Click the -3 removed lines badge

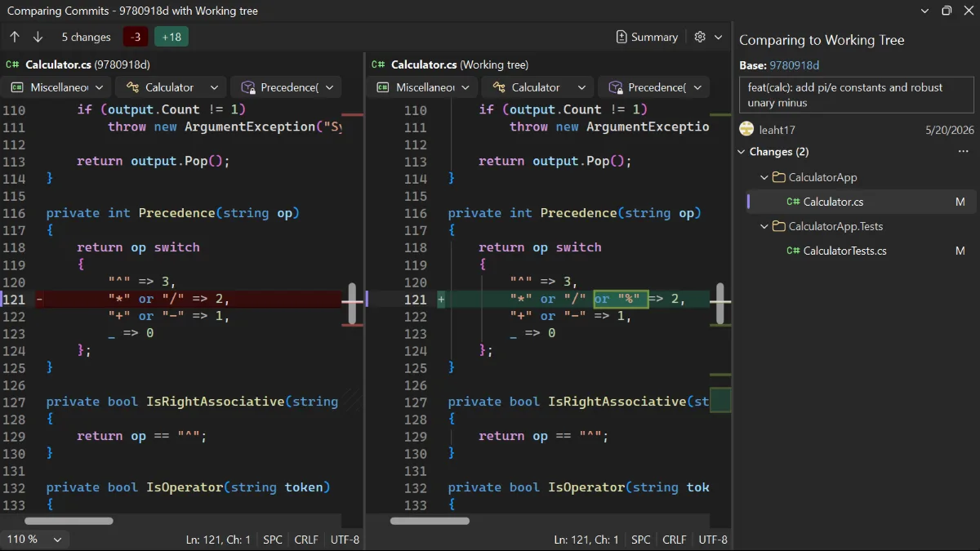coord(136,37)
